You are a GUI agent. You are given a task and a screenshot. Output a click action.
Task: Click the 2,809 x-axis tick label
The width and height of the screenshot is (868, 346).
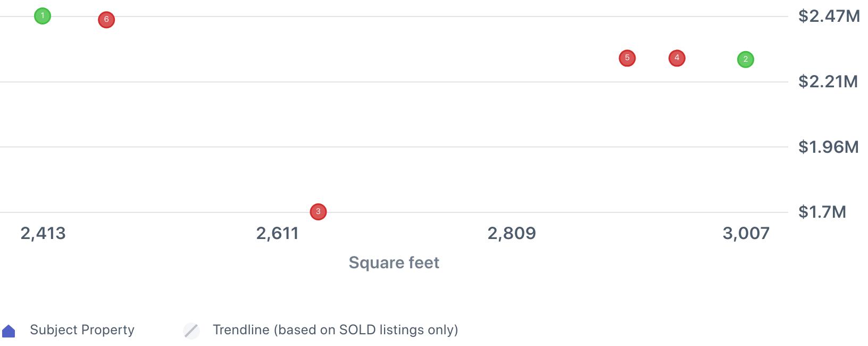point(512,233)
